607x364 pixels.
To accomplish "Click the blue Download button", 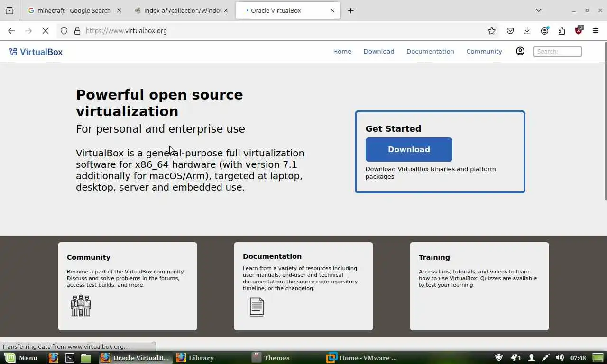I will pyautogui.click(x=409, y=149).
